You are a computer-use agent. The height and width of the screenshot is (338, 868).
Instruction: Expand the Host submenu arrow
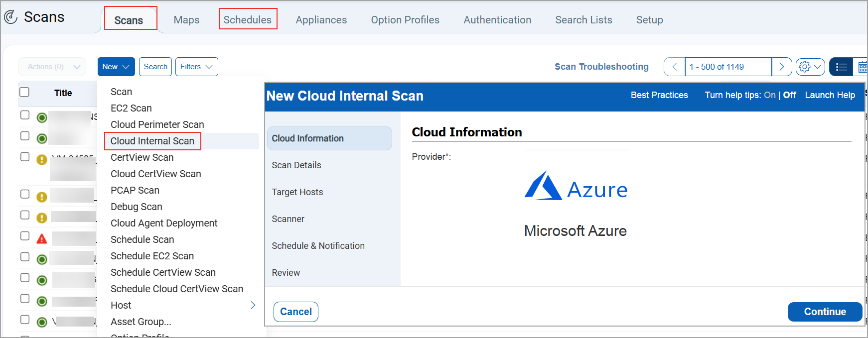click(253, 305)
